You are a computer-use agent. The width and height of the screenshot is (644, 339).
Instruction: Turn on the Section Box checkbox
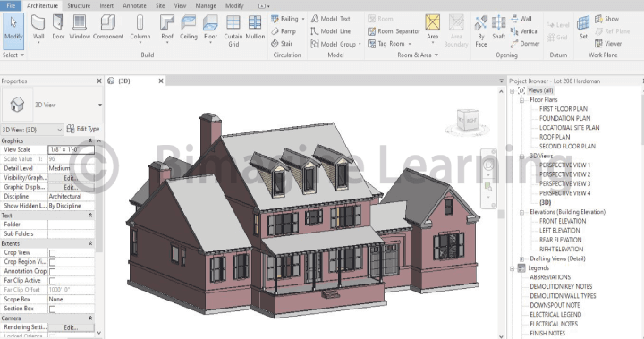52,309
